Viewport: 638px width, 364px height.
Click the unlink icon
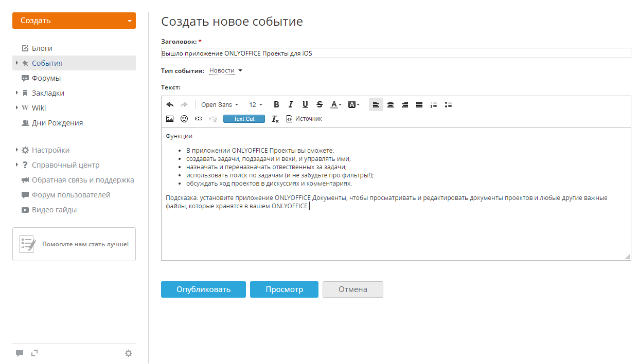tap(213, 119)
